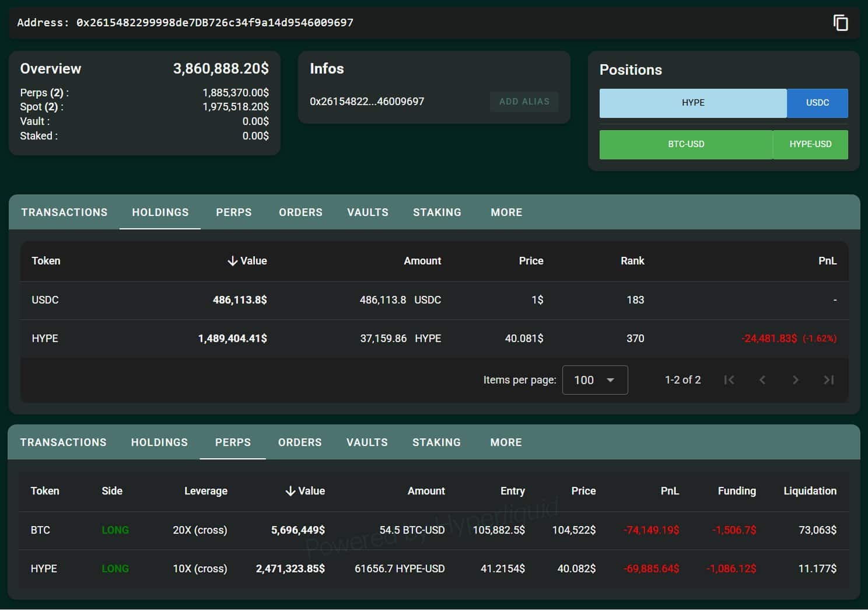
Task: Sort holdings by Value arrow
Action: 233,261
